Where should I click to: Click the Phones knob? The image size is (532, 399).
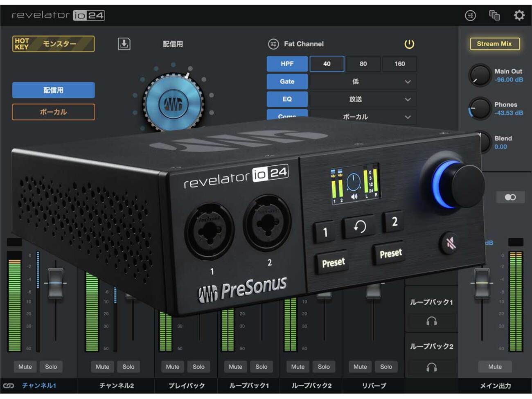[x=479, y=108]
